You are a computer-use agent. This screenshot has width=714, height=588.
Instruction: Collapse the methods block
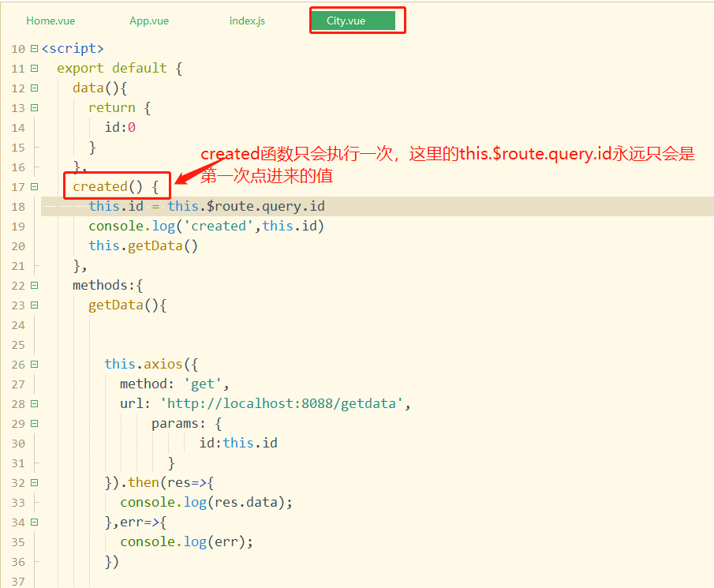33,285
